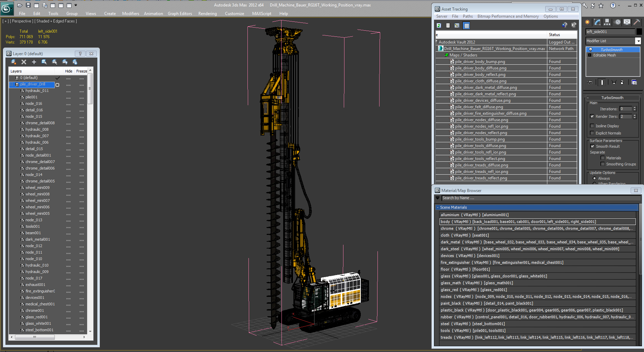Viewport: 644px width, 352px height.
Task: Uncheck the Smooth Result checkbox
Action: click(x=592, y=146)
